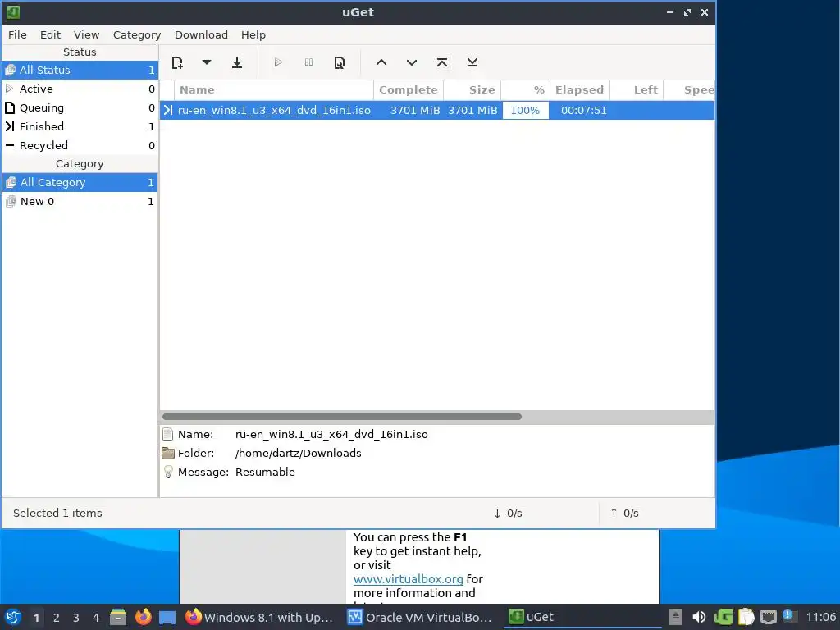Open the File menu
This screenshot has height=630, width=840.
17,34
